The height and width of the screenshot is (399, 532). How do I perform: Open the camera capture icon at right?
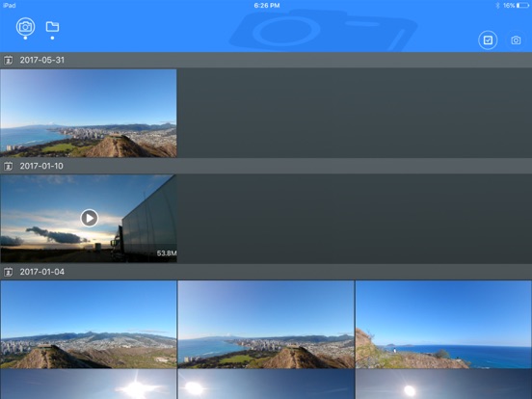point(516,40)
